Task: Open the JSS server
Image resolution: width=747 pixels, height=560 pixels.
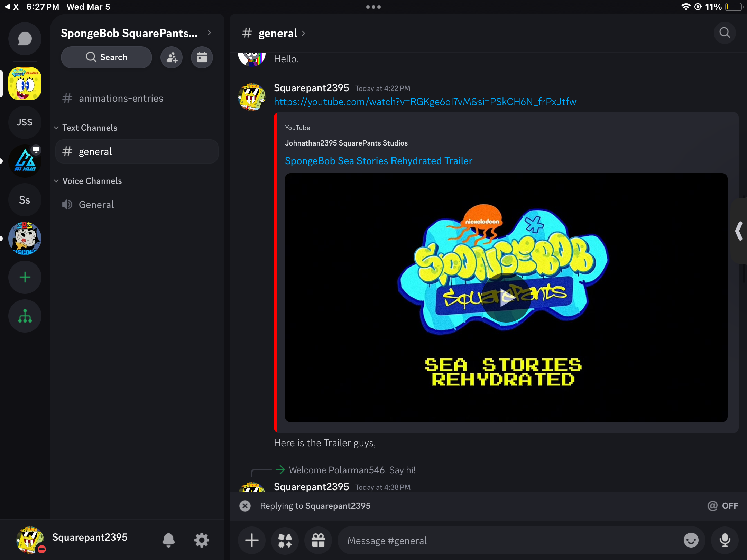Action: [25, 122]
